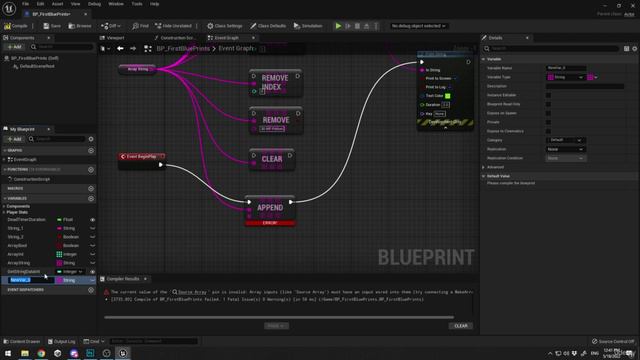Open Replication dropdown
This screenshot has width=640, height=360.
click(x=566, y=149)
